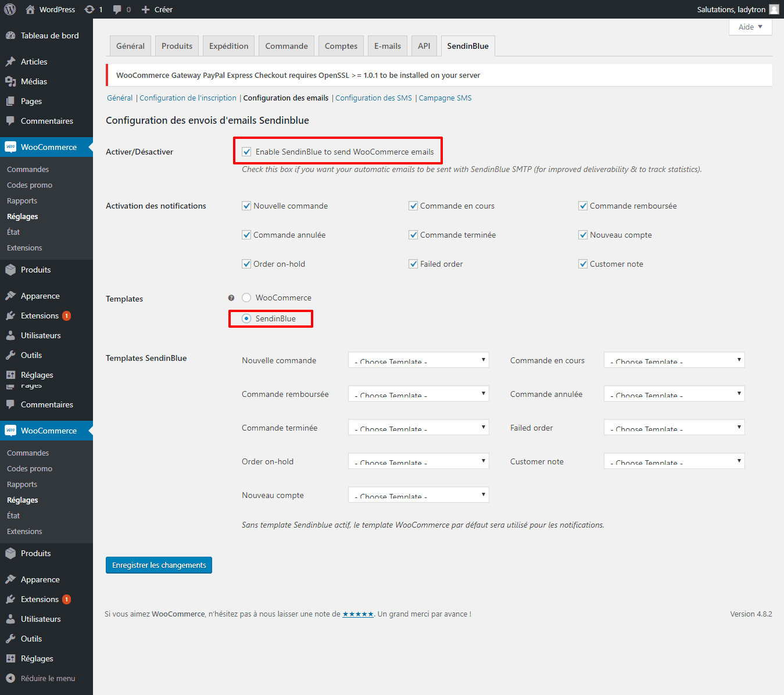
Task: Click the OpenSSL PayPal Express warning text
Action: 298,75
